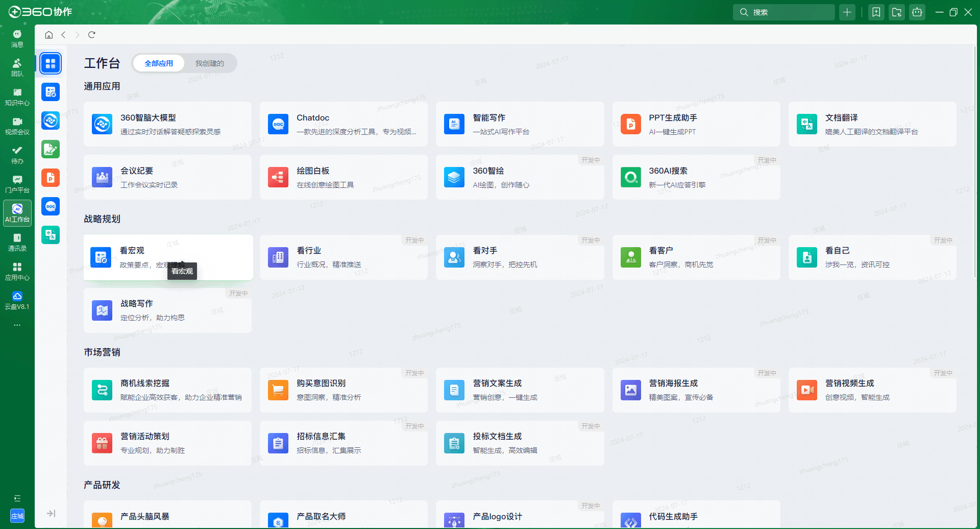Image resolution: width=980 pixels, height=529 pixels.
Task: Open 通讯录 contacts
Action: tap(17, 242)
